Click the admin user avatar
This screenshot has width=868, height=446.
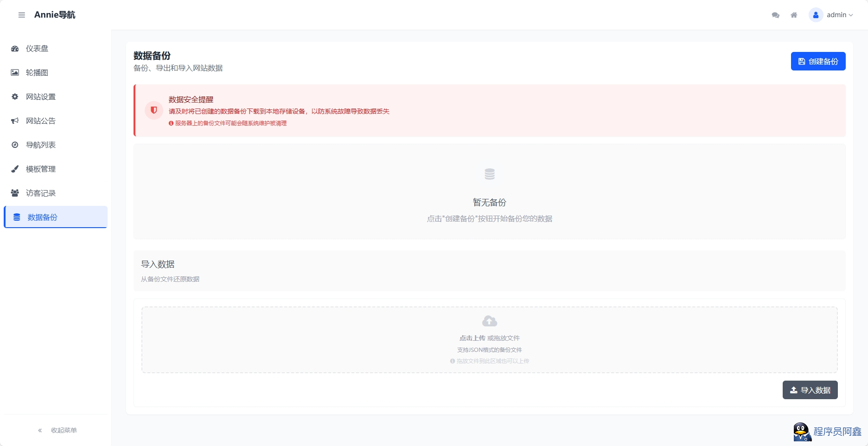pyautogui.click(x=816, y=15)
